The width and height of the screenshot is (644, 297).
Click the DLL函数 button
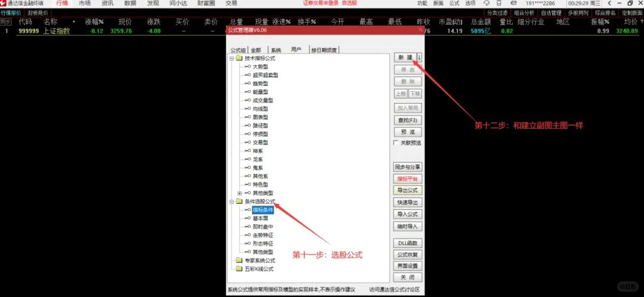(408, 243)
